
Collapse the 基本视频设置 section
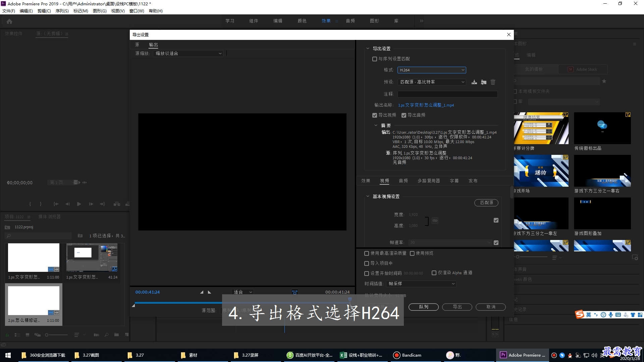coord(368,196)
